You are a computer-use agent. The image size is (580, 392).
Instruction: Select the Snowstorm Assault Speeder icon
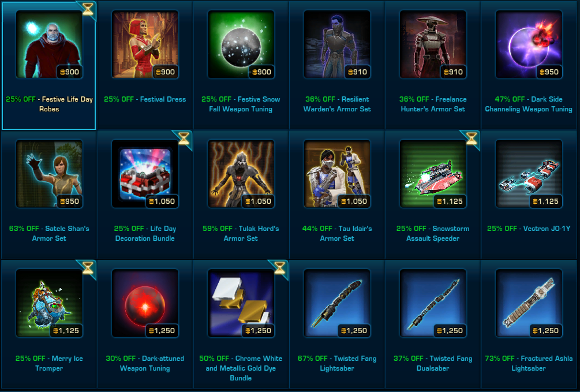point(433,174)
